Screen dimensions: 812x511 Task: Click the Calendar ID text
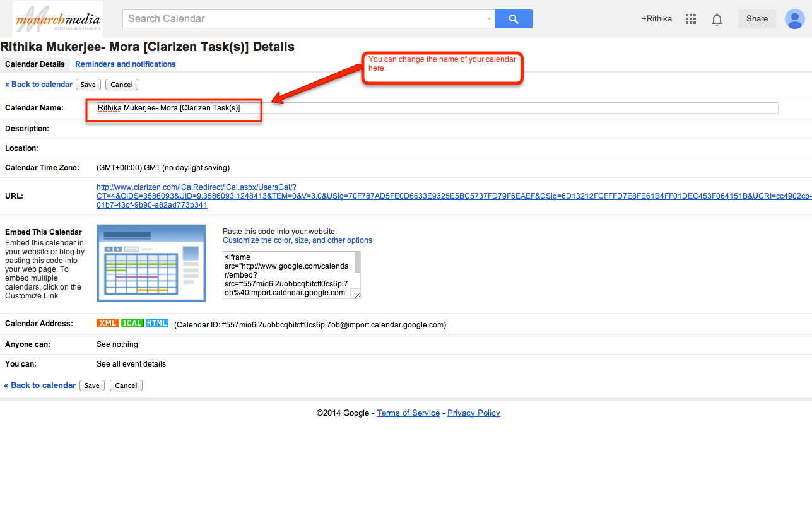point(310,325)
